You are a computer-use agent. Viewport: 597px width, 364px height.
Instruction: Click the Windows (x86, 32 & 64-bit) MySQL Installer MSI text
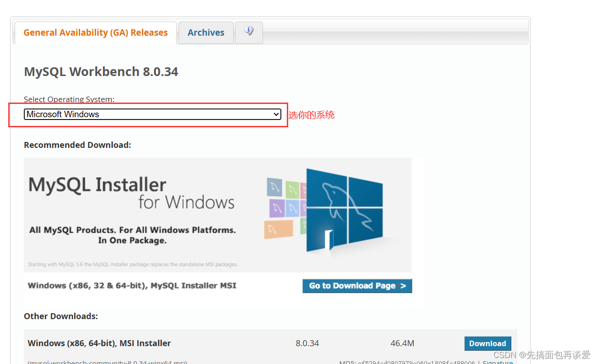[x=132, y=286]
